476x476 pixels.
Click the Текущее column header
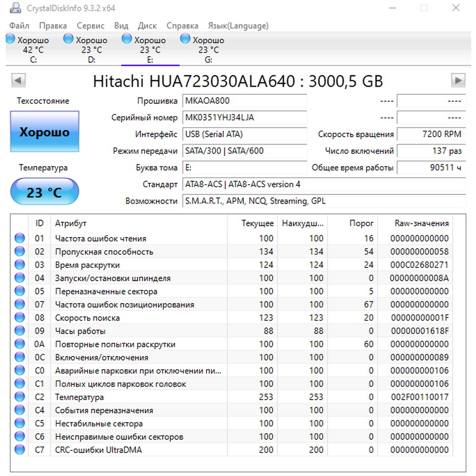coord(252,223)
